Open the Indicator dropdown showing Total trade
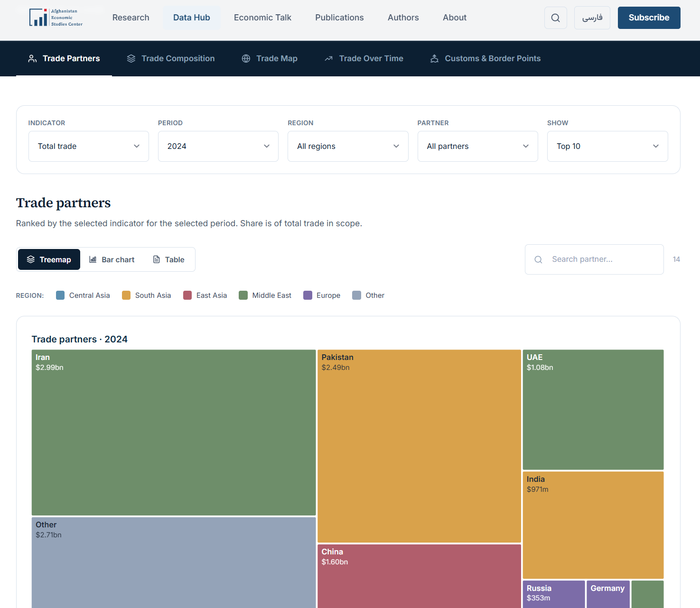The height and width of the screenshot is (608, 700). [89, 146]
